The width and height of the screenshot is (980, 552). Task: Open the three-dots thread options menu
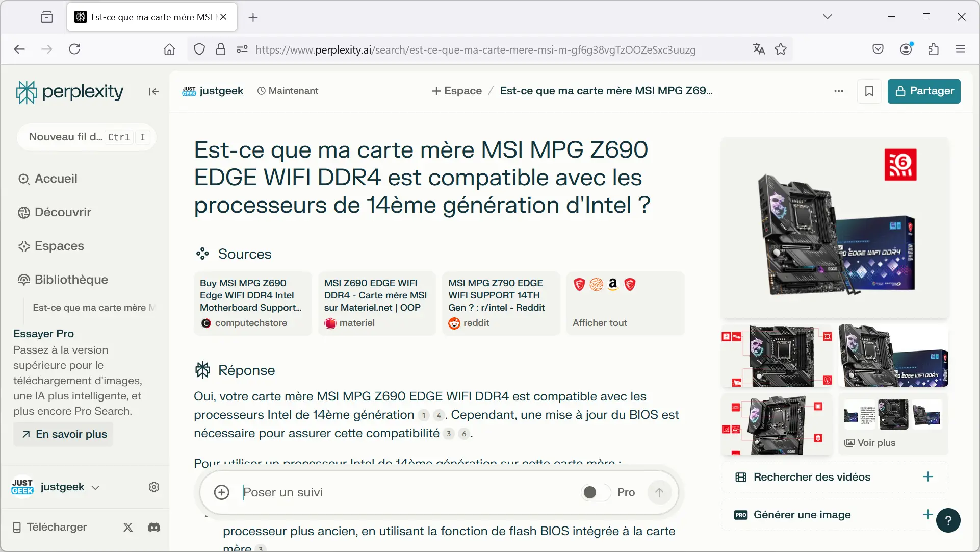pyautogui.click(x=839, y=91)
